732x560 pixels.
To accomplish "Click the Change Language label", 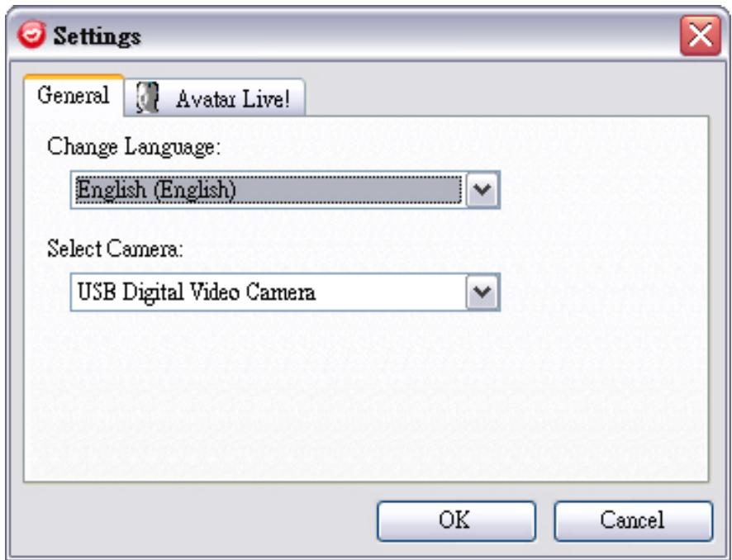I will point(133,147).
